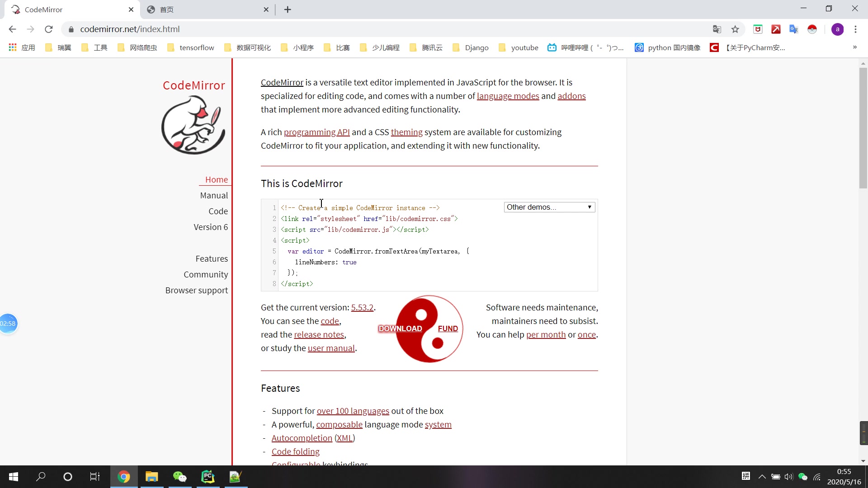
Task: Open the 网络爬虫 bookmark folder
Action: click(x=137, y=47)
